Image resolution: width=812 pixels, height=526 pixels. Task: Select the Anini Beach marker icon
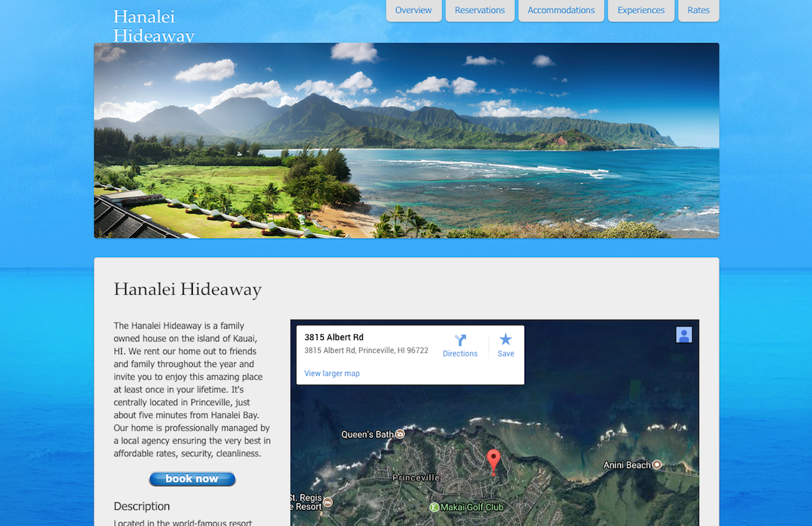656,464
